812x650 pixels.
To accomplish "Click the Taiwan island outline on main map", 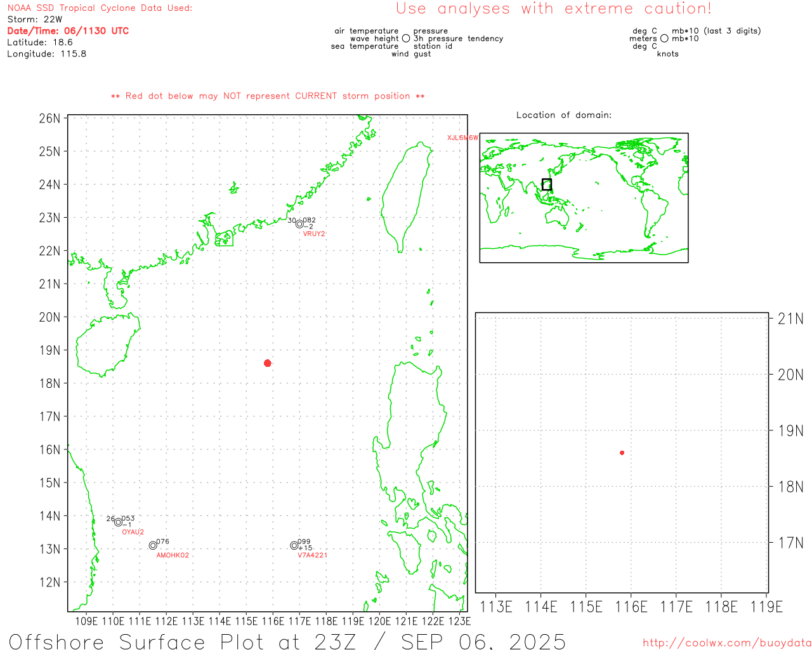I will click(407, 197).
